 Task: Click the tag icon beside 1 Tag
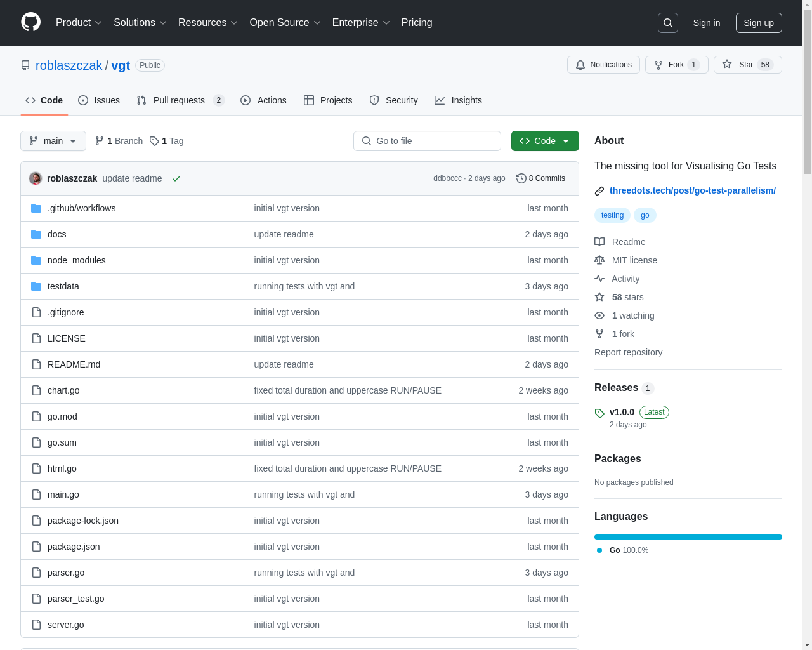154,141
